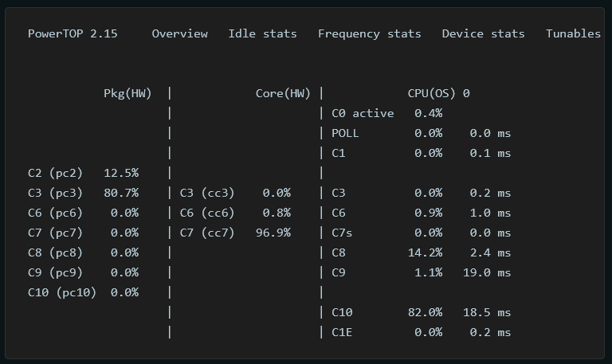
Task: Click the Core(HW) column header
Action: (x=283, y=94)
